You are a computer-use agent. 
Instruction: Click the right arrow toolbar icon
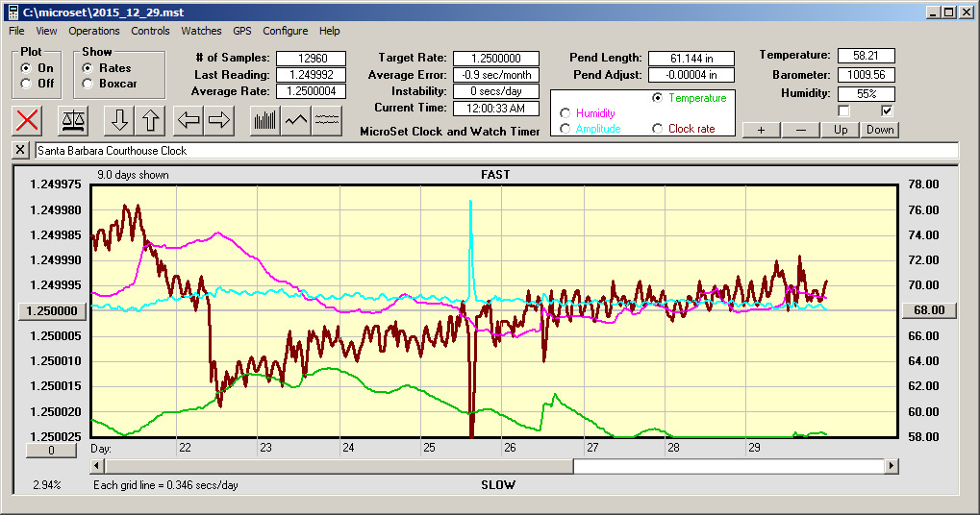coord(219,120)
